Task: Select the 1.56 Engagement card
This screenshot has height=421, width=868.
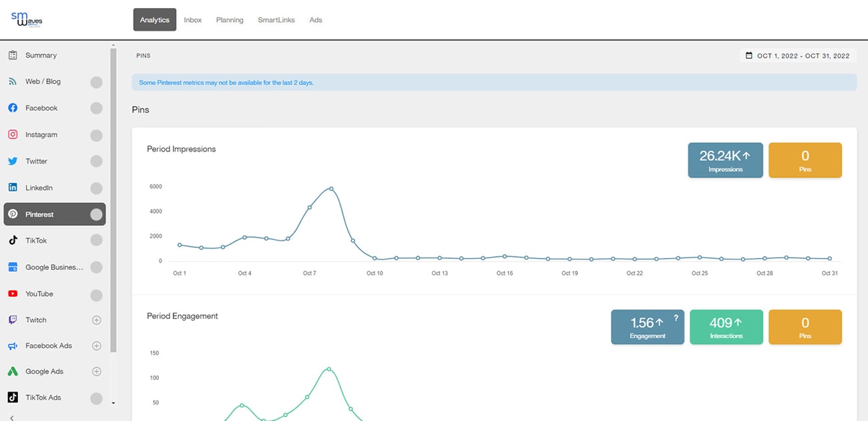Action: click(648, 327)
